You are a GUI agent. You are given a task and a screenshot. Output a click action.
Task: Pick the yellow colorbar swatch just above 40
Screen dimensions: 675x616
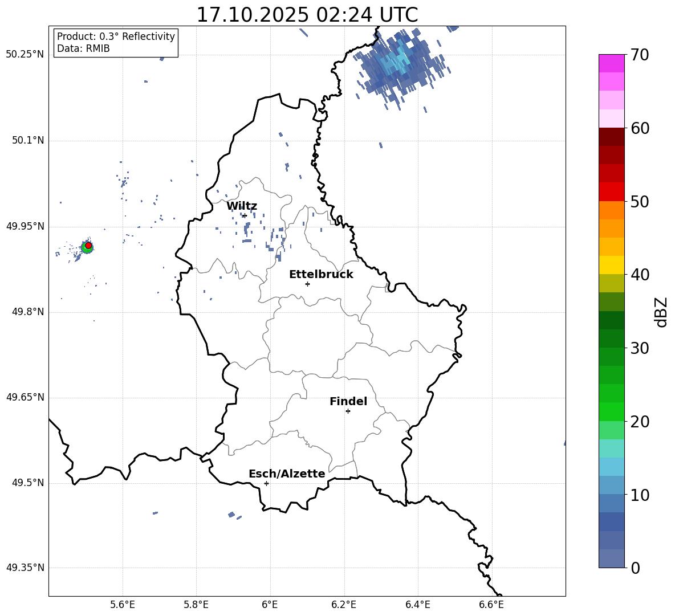click(x=611, y=265)
